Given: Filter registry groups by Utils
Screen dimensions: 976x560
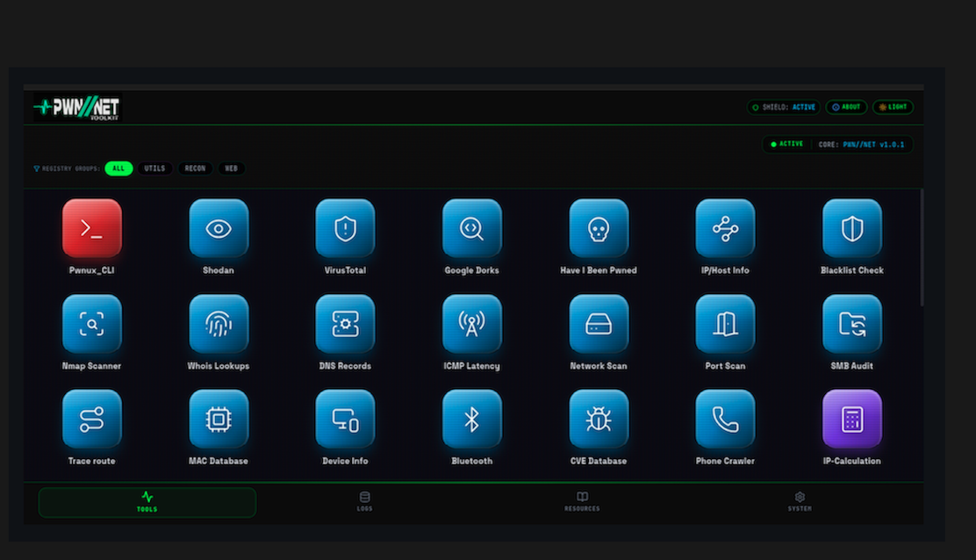Looking at the screenshot, I should pyautogui.click(x=155, y=169).
